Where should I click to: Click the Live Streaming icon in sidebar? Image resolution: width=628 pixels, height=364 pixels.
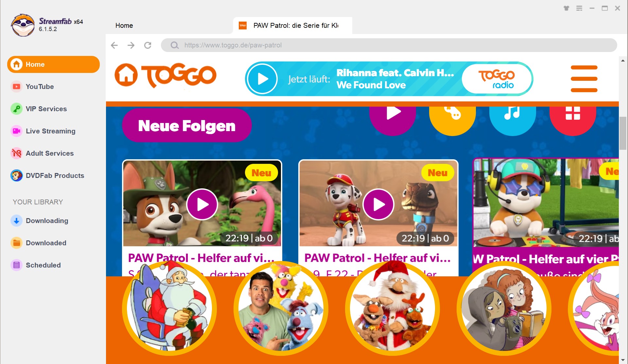click(16, 131)
